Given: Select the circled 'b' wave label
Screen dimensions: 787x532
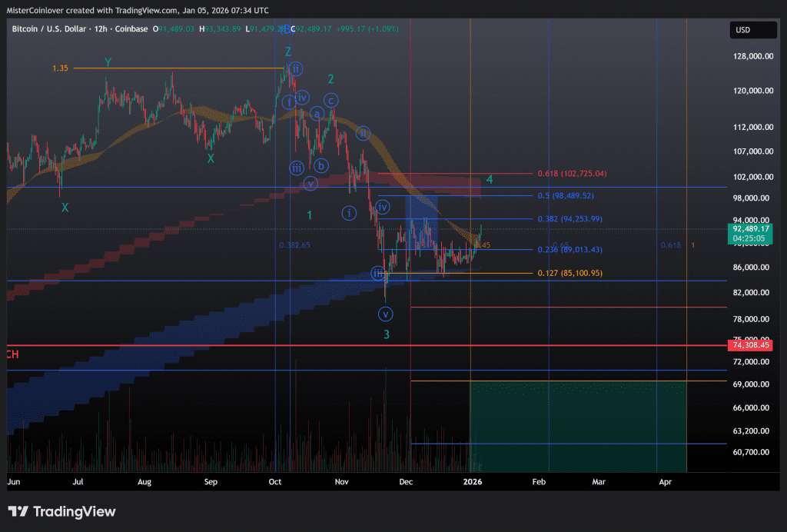Looking at the screenshot, I should [x=322, y=165].
